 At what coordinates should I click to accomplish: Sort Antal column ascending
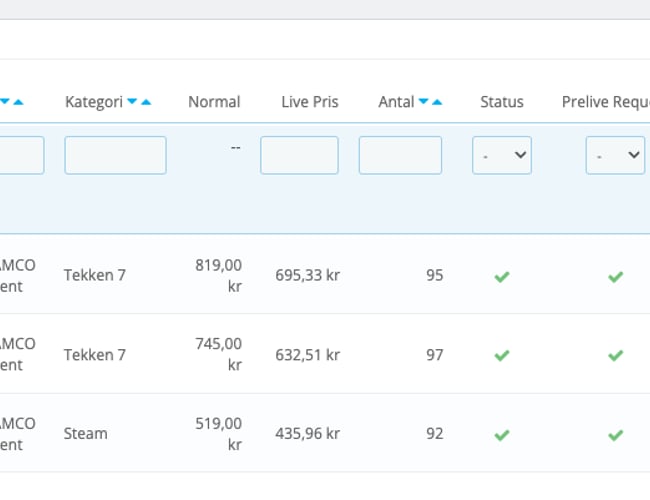[x=437, y=102]
